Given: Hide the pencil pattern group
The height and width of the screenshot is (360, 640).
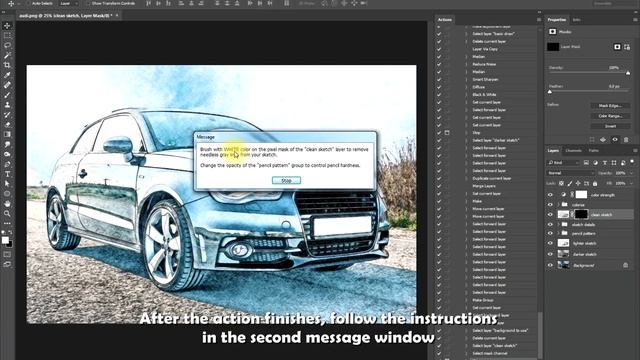Looking at the screenshot, I should (550, 233).
